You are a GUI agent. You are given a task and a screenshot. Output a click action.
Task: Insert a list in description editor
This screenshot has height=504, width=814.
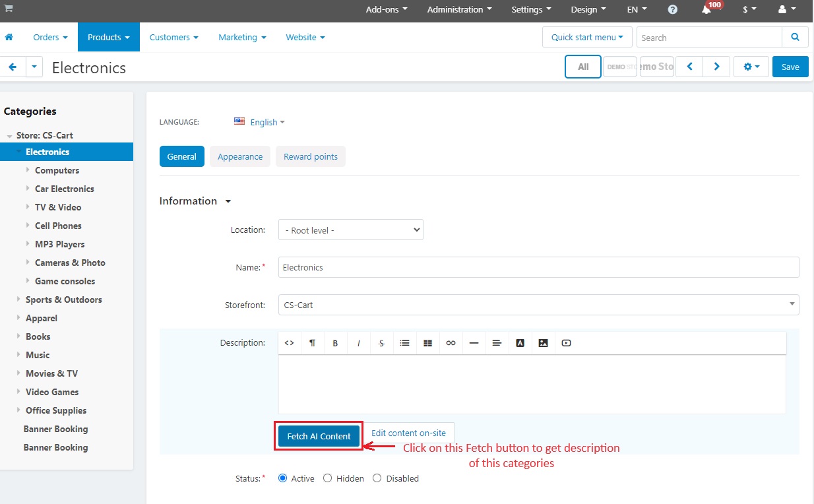(x=404, y=343)
